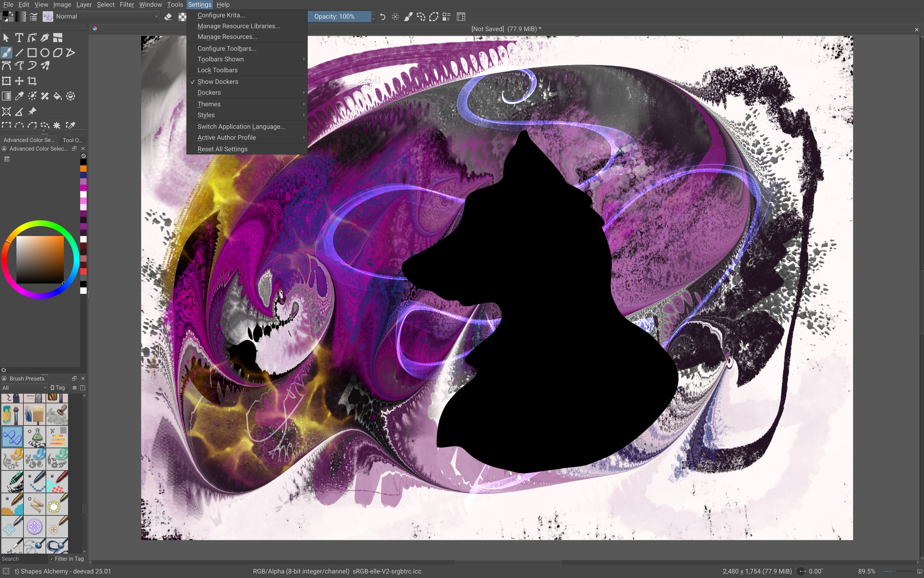The height and width of the screenshot is (578, 924).
Task: Choose the green flask brush preset thumbnail
Action: point(35,436)
